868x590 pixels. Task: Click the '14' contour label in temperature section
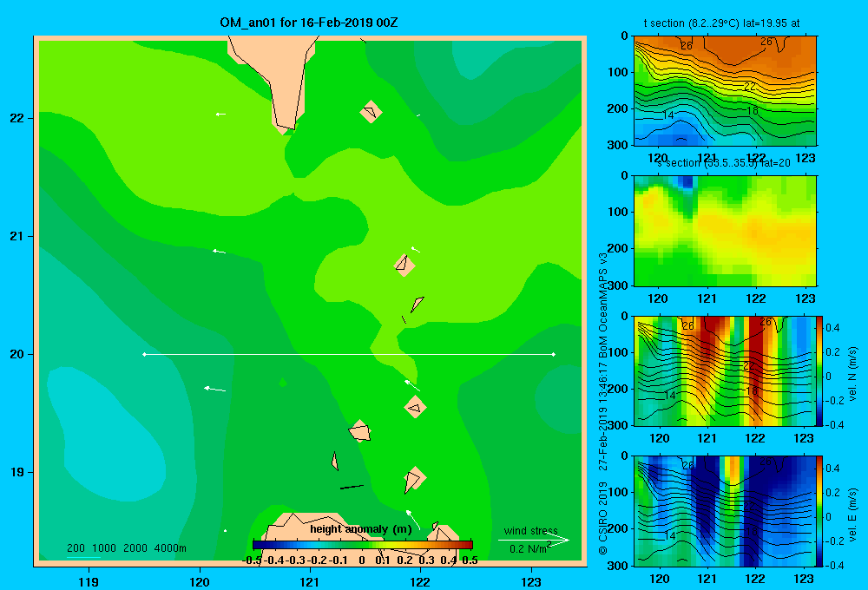point(668,115)
